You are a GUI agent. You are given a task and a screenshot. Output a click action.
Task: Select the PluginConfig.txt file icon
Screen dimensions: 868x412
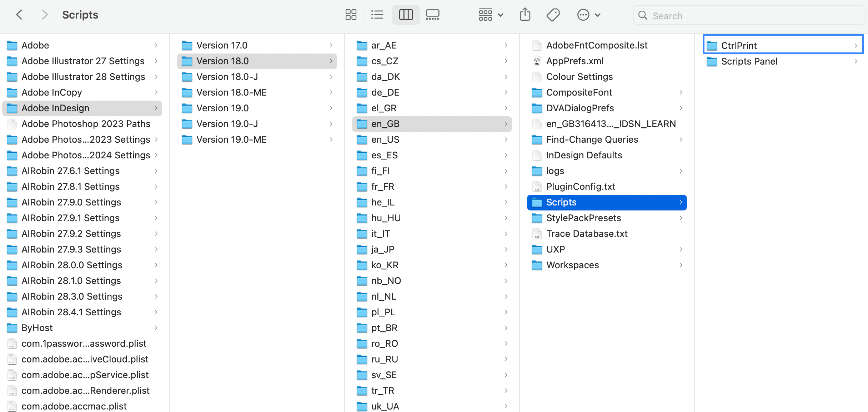coord(537,187)
